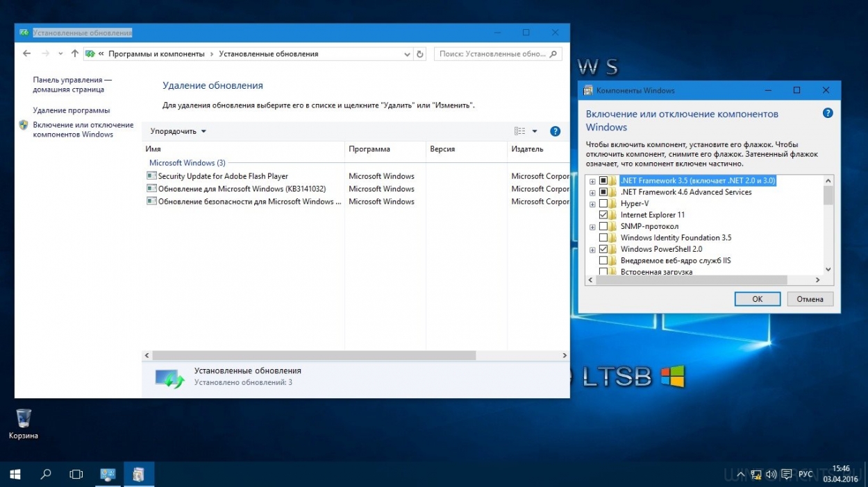Change view layout with the view icon
868x487 pixels.
pos(519,131)
